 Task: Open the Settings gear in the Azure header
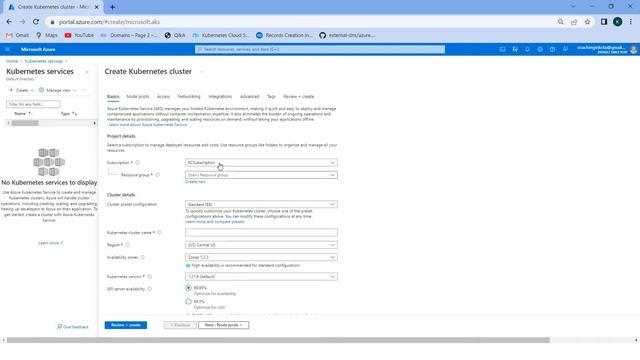(540, 49)
